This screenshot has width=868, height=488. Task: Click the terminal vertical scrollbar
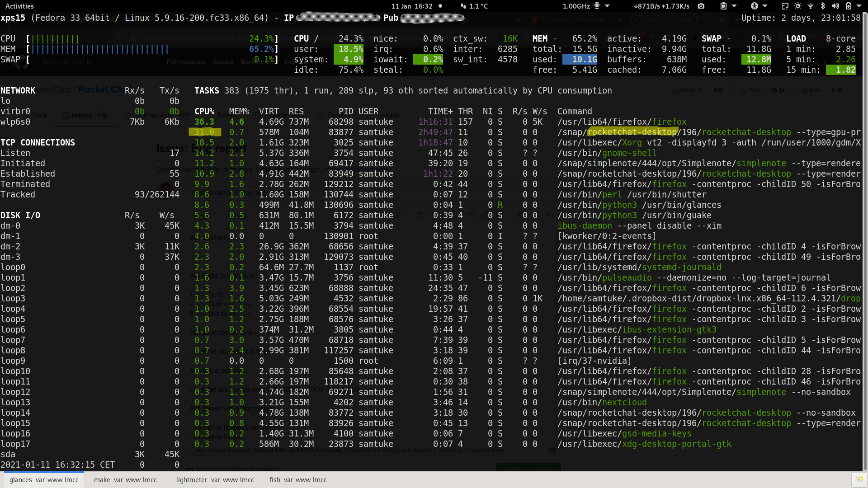click(x=865, y=242)
